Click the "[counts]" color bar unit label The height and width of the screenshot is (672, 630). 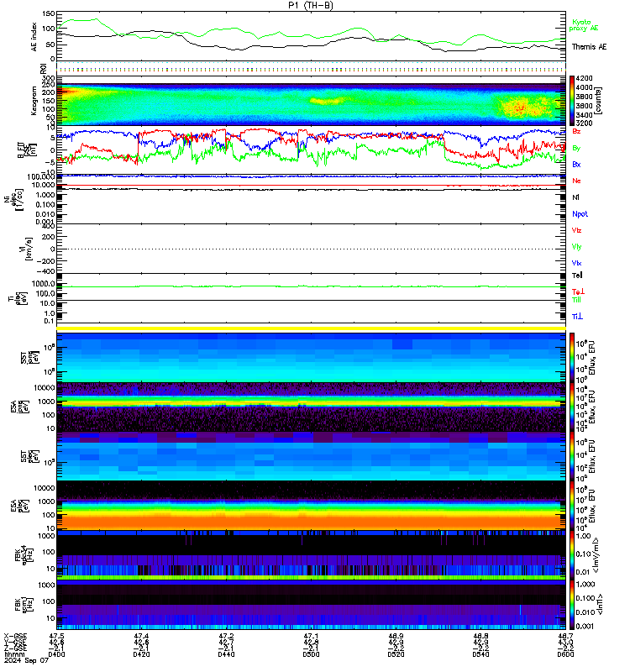(599, 101)
